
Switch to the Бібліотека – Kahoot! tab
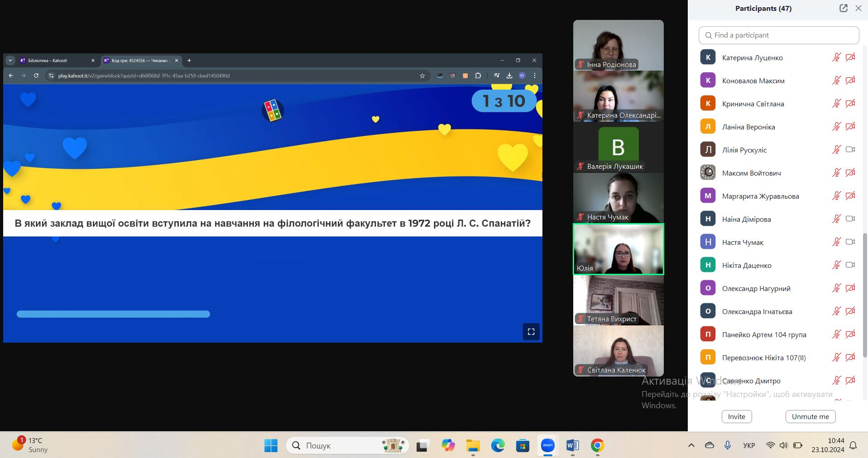[x=53, y=60]
